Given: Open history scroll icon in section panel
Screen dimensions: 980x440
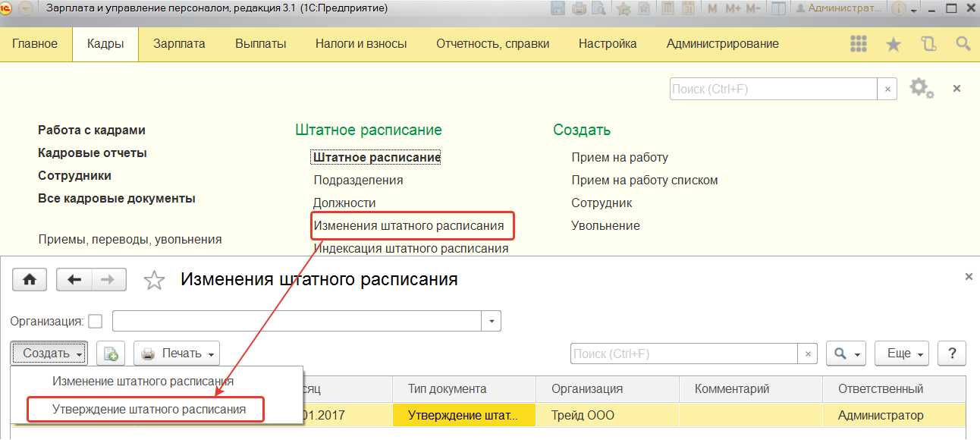Looking at the screenshot, I should pos(928,44).
